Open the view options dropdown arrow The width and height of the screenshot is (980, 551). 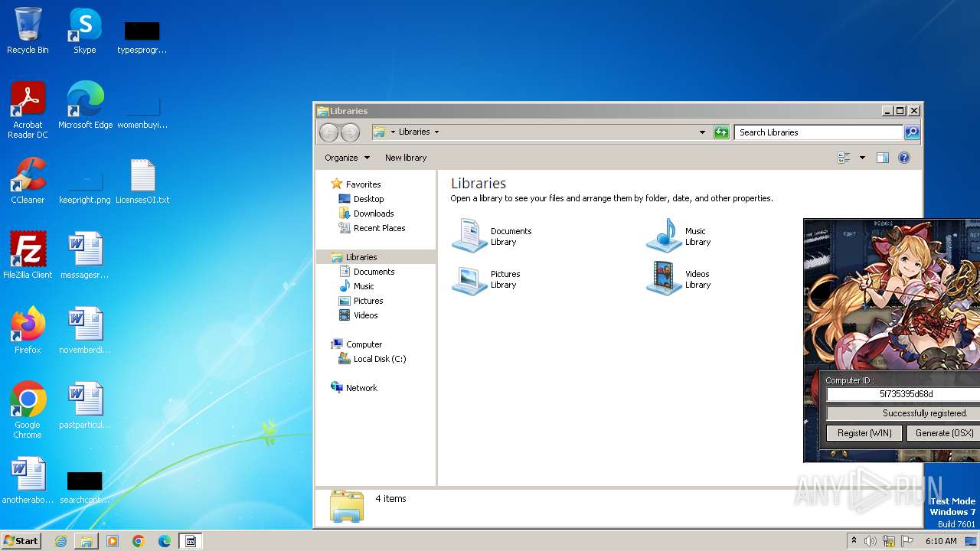pyautogui.click(x=862, y=158)
